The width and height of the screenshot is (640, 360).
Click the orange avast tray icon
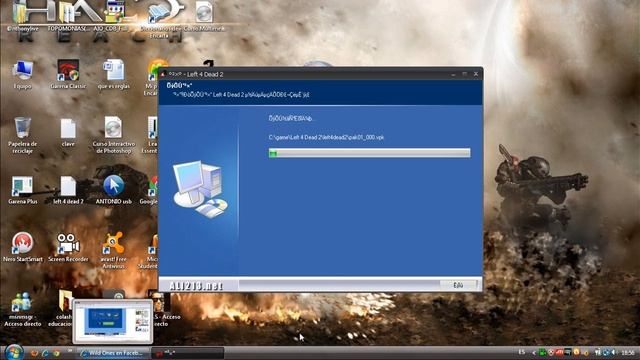click(577, 352)
